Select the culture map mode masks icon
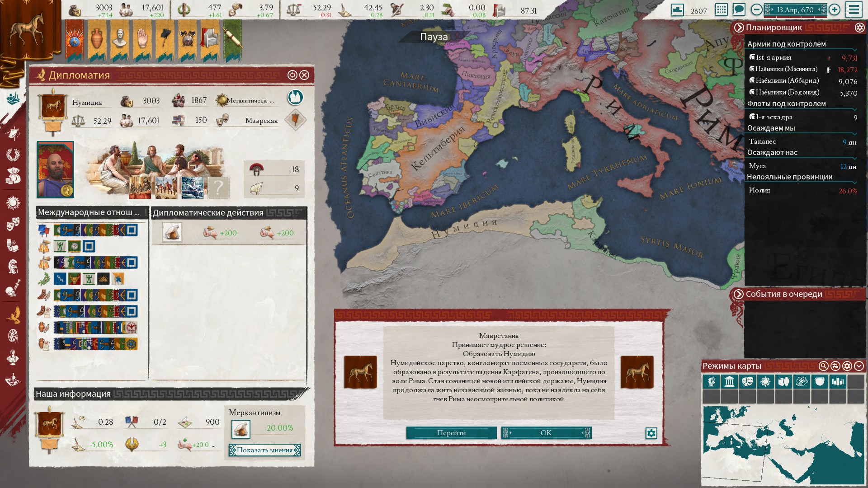 pyautogui.click(x=747, y=382)
